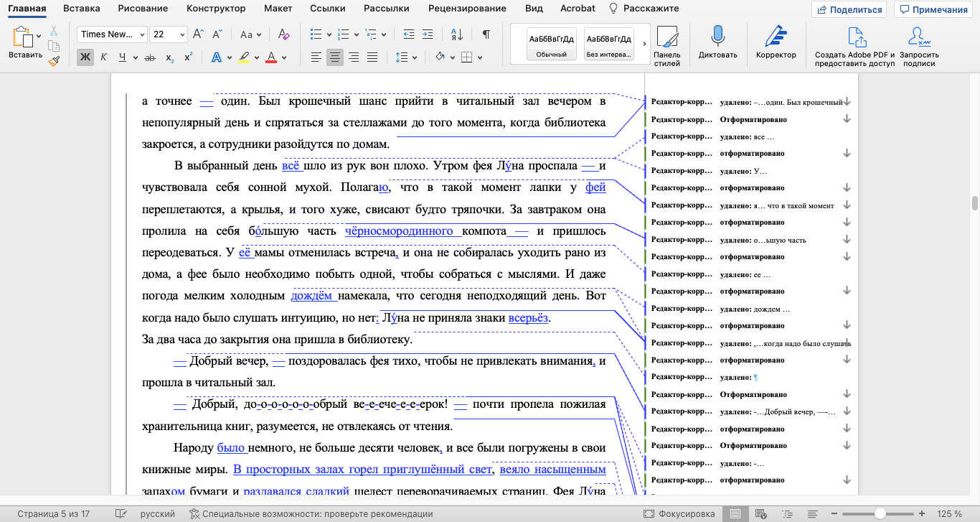
Task: Click the Copy icon
Action: (54, 47)
